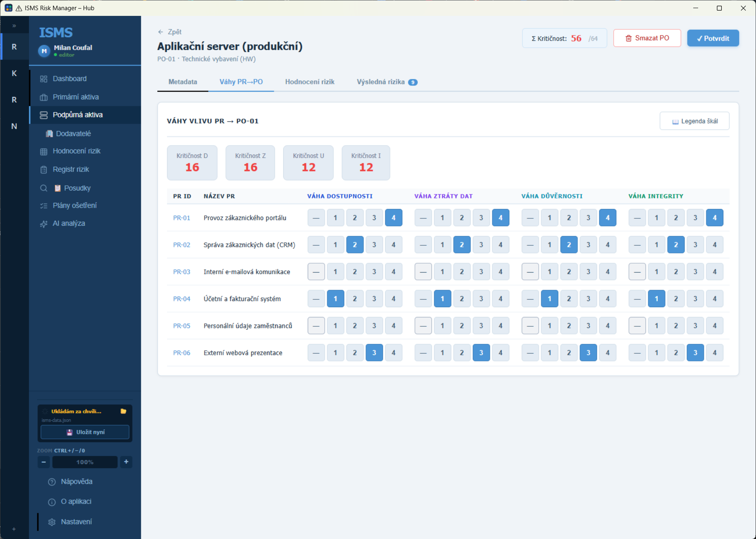Switch to the Hodnocení rizik tab
Image resolution: width=756 pixels, height=539 pixels.
pos(310,82)
